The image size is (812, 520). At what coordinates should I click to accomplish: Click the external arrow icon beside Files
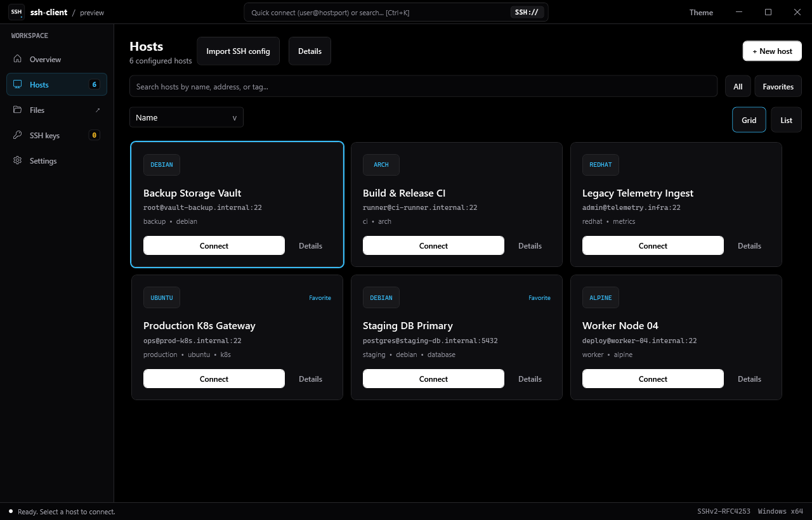click(x=98, y=110)
